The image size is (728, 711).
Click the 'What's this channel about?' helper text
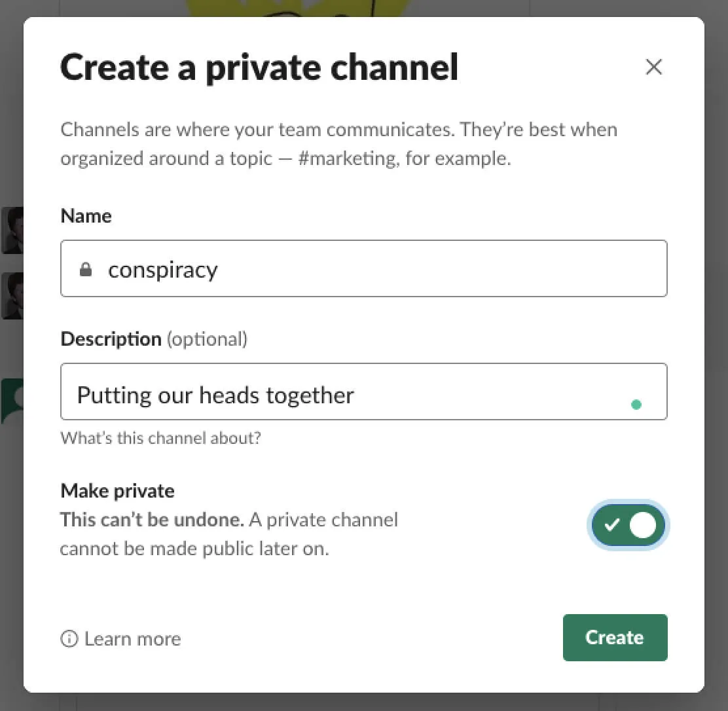pos(160,437)
